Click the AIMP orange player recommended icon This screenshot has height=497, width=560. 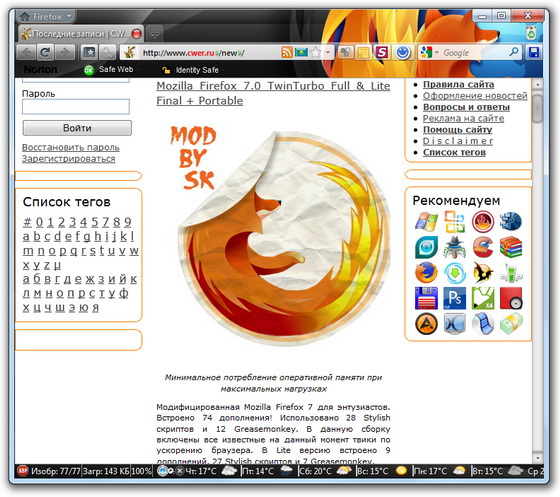coord(426,324)
